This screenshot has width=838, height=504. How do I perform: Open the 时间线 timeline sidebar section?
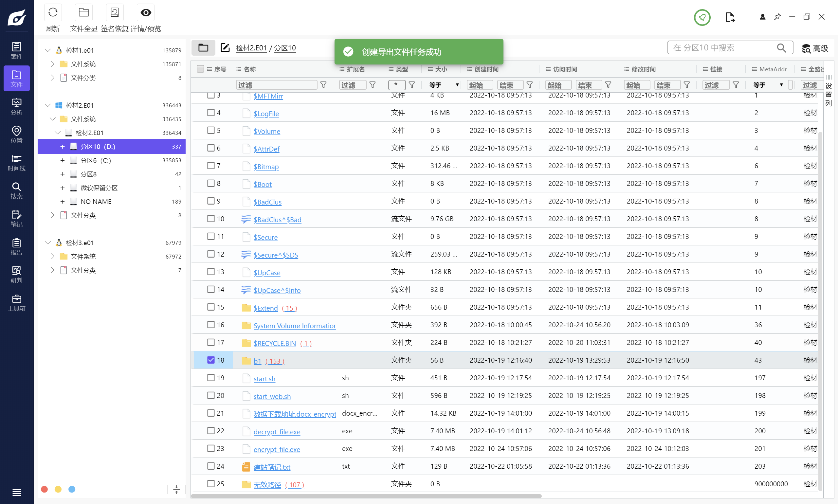click(x=17, y=163)
